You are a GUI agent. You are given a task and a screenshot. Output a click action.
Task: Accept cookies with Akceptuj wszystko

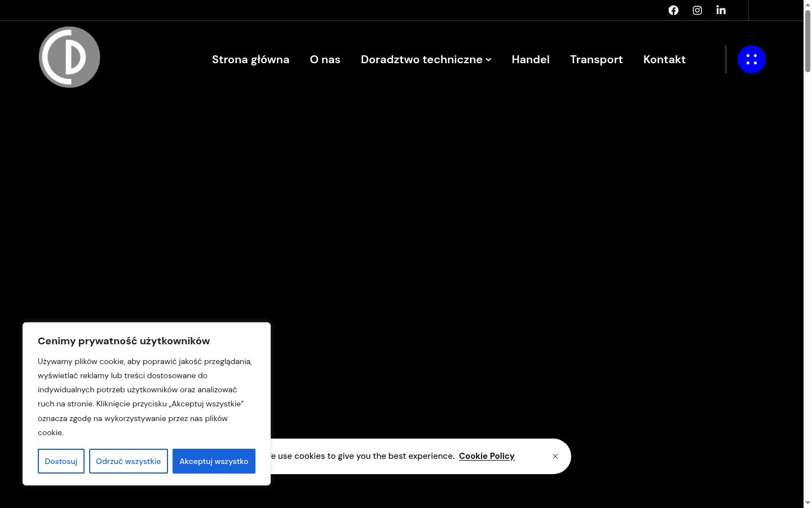[x=214, y=461]
